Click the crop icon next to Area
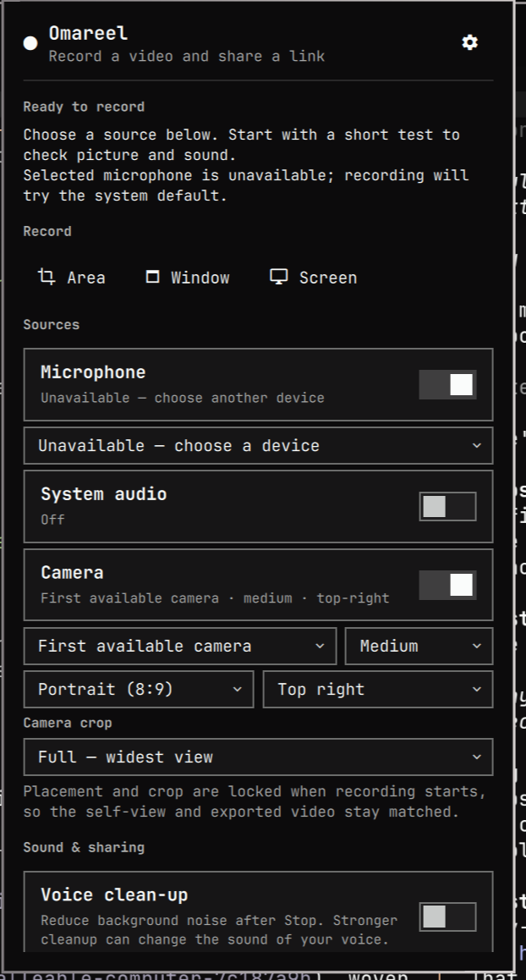The image size is (526, 980). pos(47,276)
